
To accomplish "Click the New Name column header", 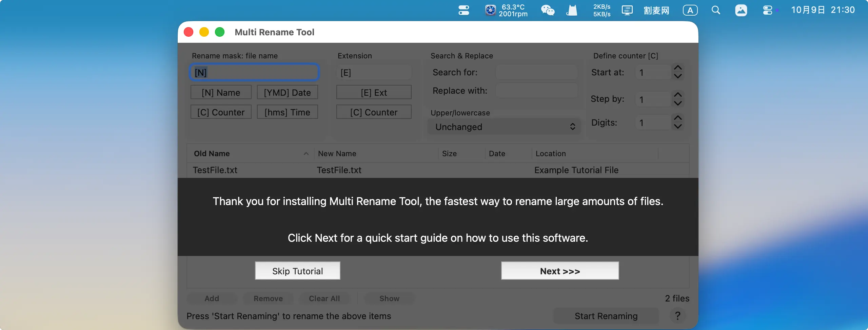I will pyautogui.click(x=376, y=153).
